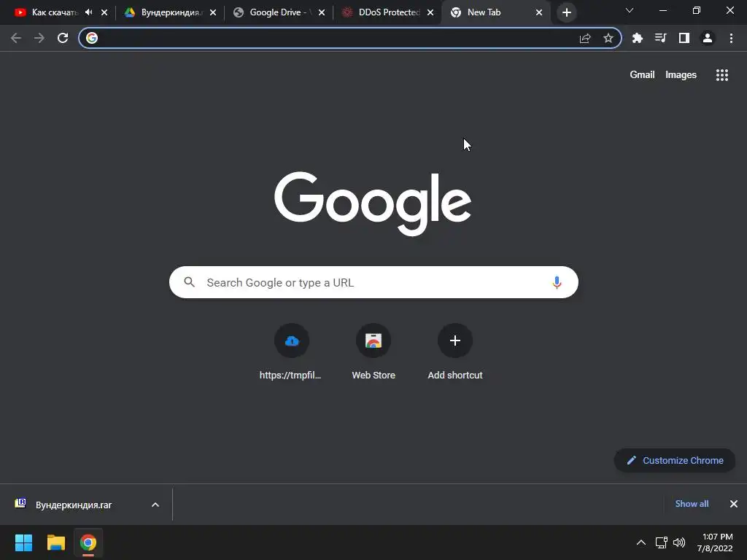Open the Extensions puzzle icon

point(638,38)
